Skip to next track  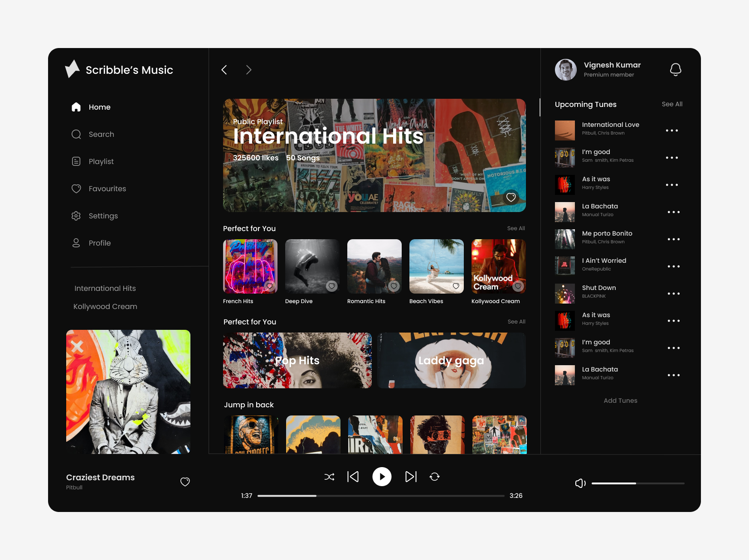(x=411, y=477)
